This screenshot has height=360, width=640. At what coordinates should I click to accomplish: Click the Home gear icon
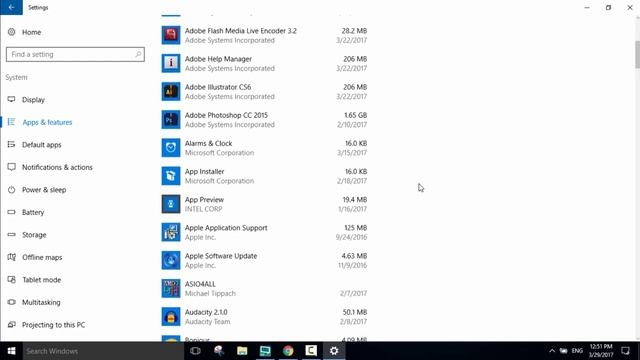(x=11, y=32)
